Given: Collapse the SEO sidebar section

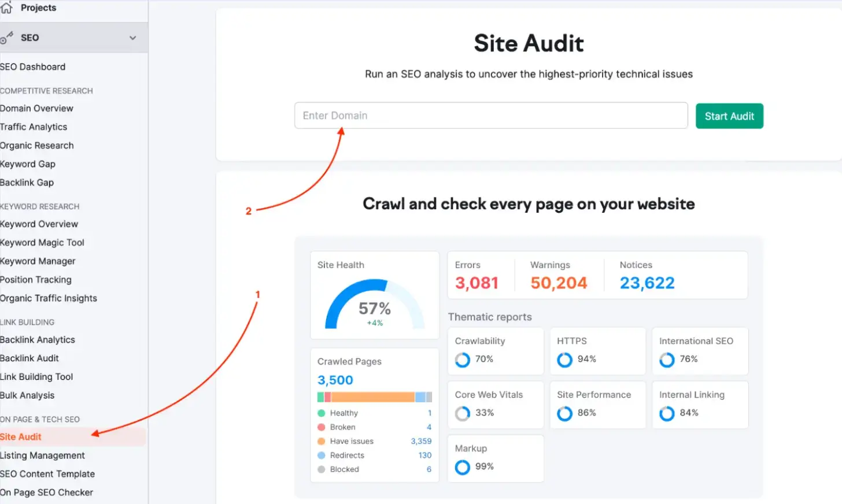Looking at the screenshot, I should [134, 37].
